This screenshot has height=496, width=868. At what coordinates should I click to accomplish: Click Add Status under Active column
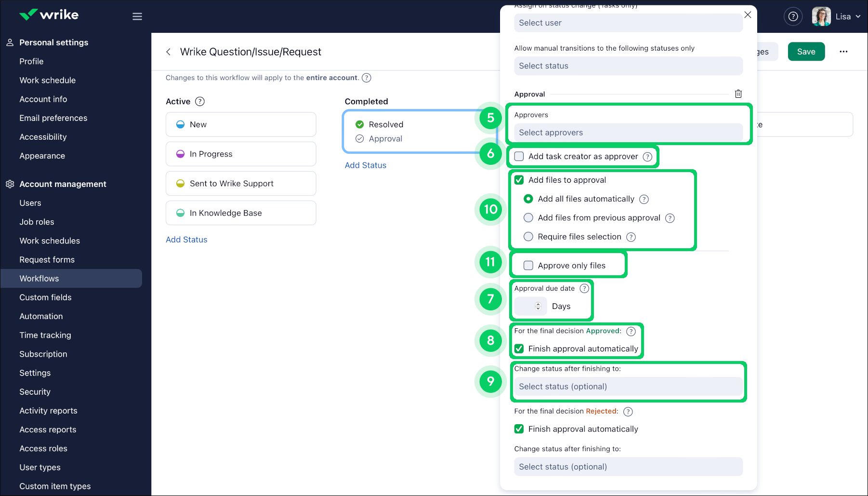pos(186,240)
